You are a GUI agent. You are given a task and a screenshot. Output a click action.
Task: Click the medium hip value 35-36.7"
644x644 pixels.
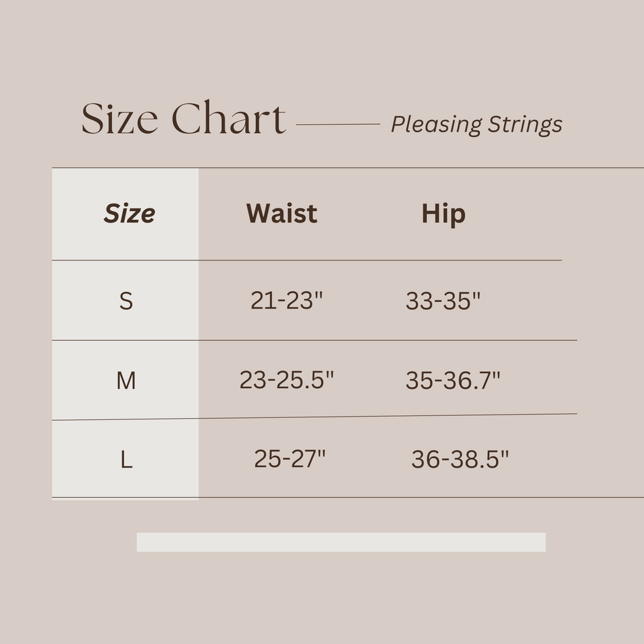click(453, 380)
